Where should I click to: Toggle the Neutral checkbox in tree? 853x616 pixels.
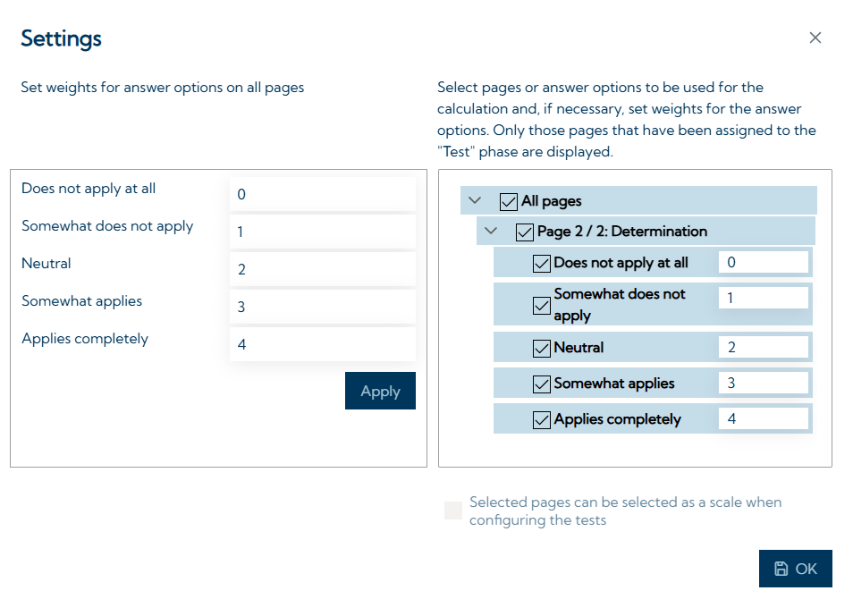tap(541, 348)
